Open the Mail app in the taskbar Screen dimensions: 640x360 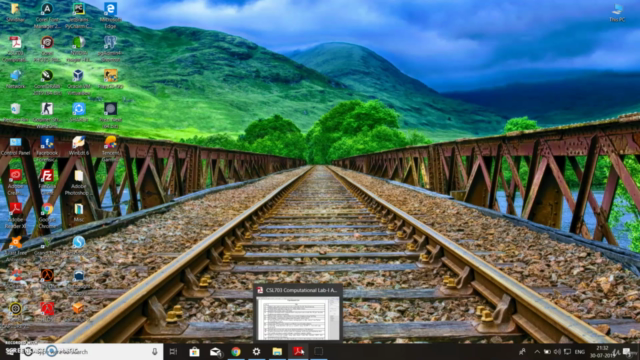[x=215, y=351]
